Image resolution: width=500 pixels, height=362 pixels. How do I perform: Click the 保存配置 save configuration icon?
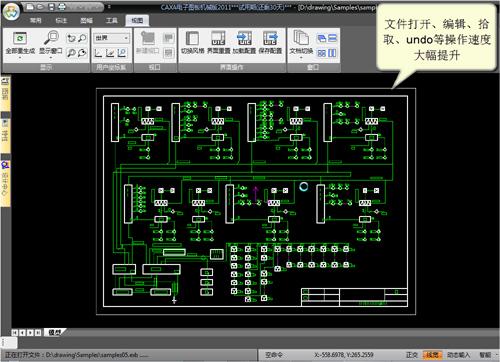[x=270, y=38]
